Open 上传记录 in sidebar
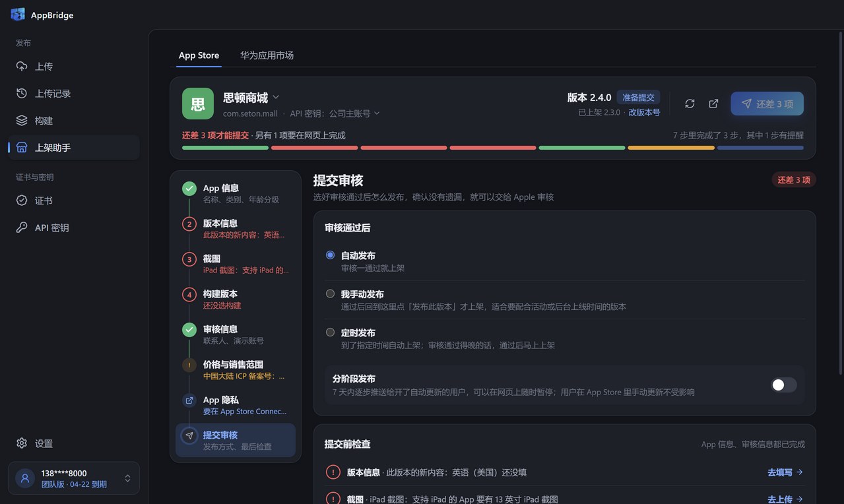This screenshot has width=844, height=504. click(x=74, y=94)
